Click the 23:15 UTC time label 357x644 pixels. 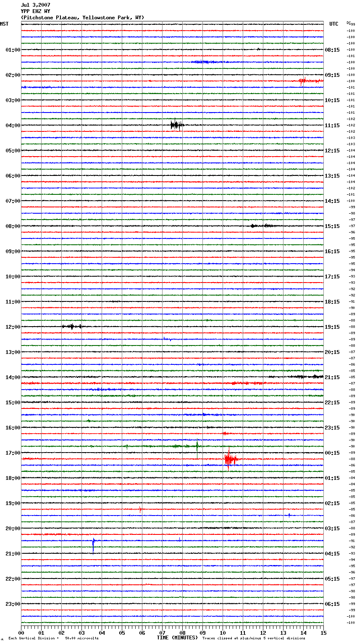point(332,428)
